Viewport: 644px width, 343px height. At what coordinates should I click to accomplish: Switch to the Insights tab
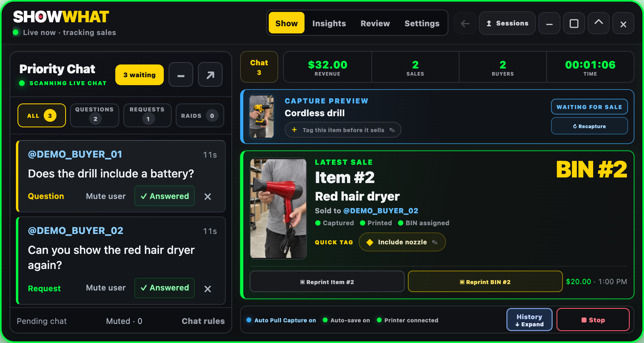coord(329,23)
